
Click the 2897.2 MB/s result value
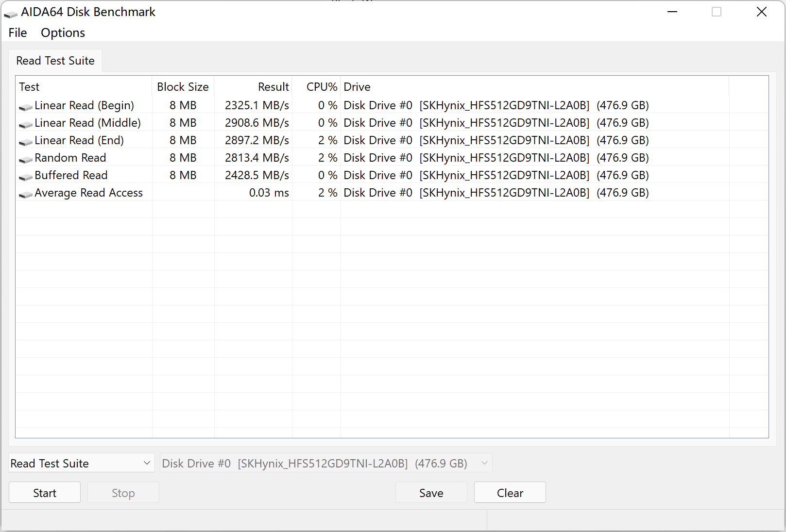pyautogui.click(x=257, y=140)
